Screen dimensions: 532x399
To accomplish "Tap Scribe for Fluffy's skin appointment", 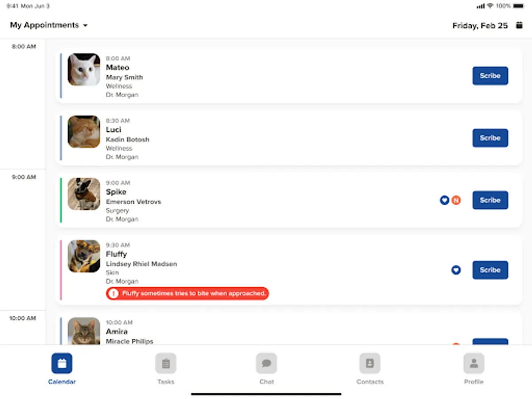I will point(490,270).
